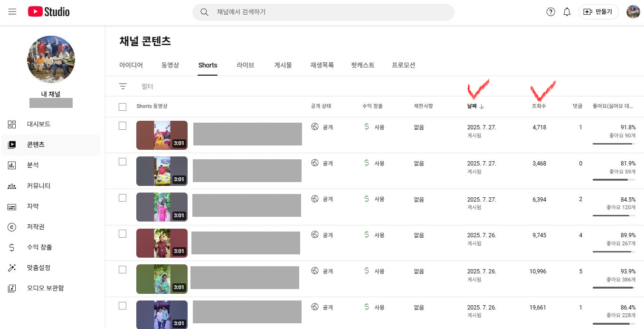This screenshot has height=329, width=644.
Task: Click the search magnifier icon
Action: [205, 12]
